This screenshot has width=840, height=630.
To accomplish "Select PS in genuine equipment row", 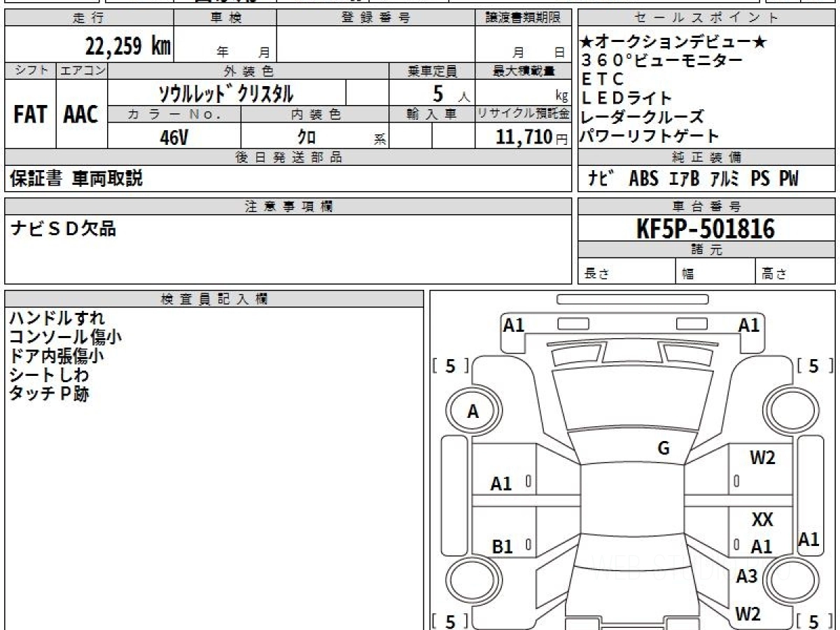I will 760,179.
